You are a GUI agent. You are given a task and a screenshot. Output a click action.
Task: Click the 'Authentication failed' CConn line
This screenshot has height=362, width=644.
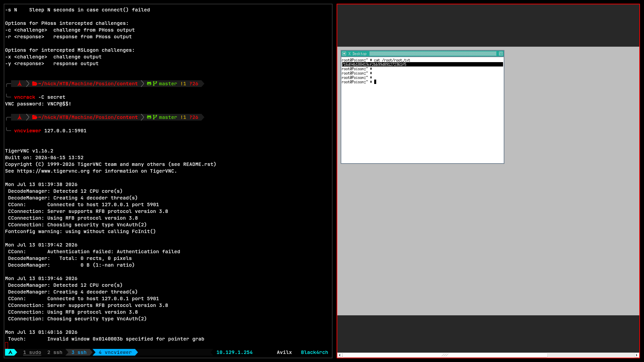(94, 252)
